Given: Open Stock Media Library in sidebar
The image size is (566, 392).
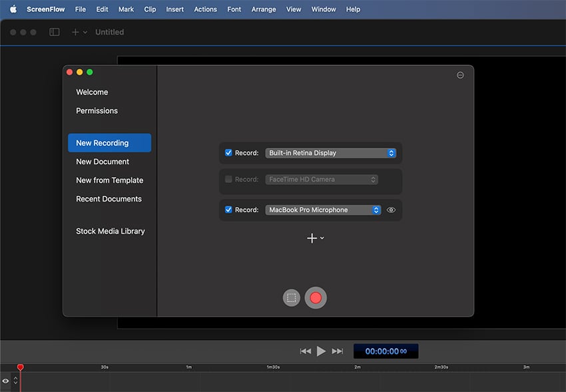Looking at the screenshot, I should (110, 231).
